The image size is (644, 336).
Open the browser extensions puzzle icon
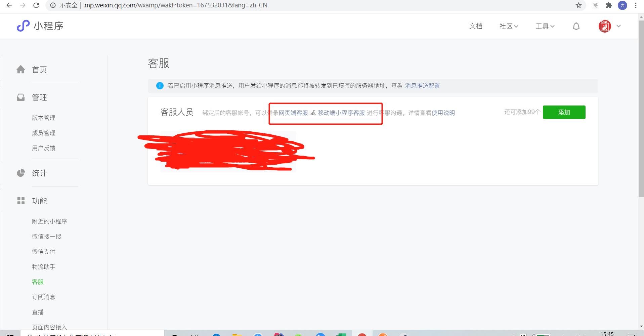point(609,5)
